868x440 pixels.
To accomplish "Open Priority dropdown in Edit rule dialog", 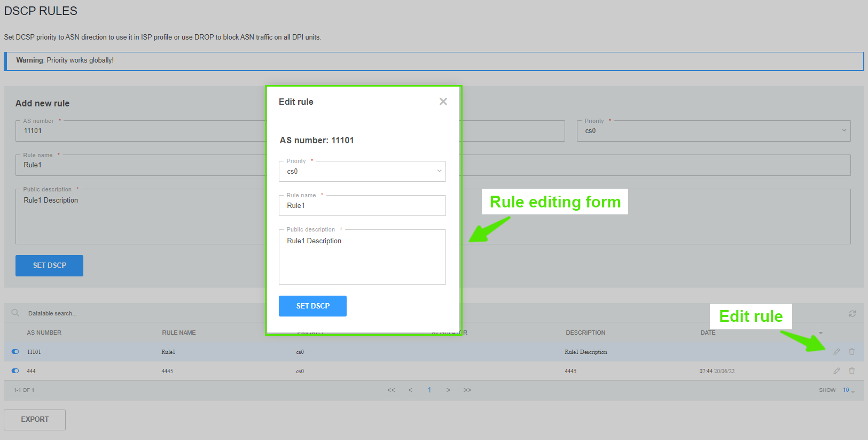I will [362, 172].
